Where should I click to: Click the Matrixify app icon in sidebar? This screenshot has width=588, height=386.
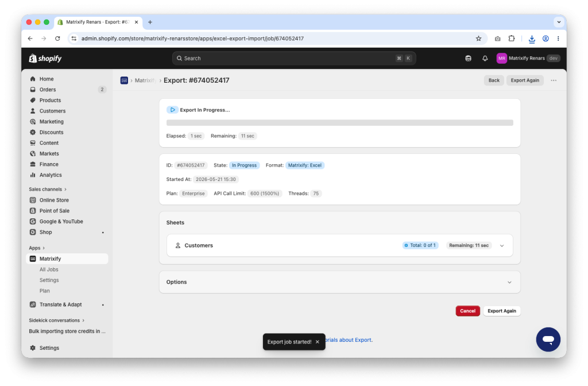pyautogui.click(x=33, y=259)
